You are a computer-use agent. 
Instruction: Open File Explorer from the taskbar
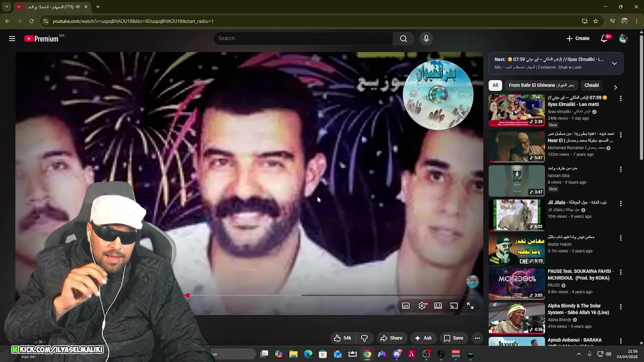click(x=293, y=354)
